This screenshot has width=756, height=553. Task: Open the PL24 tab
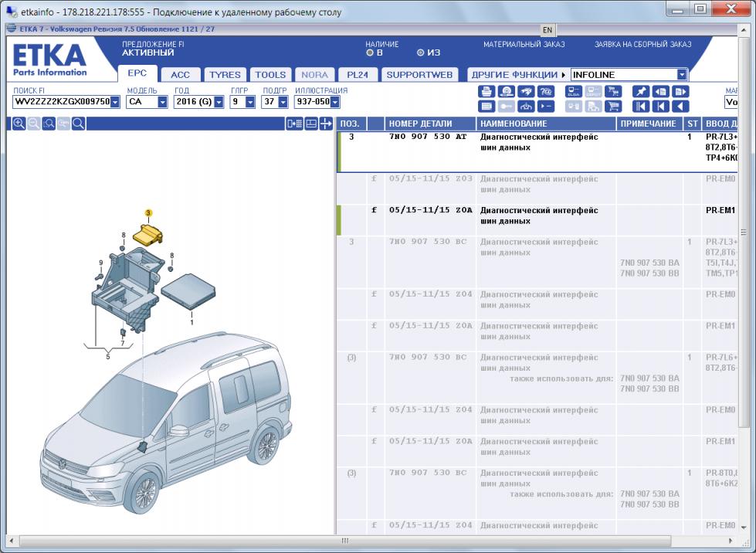point(358,75)
